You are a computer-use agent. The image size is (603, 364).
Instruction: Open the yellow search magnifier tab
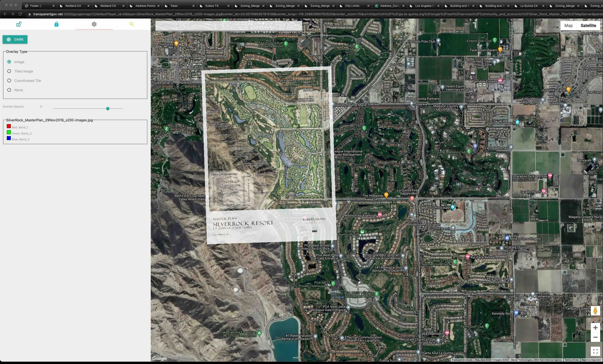132,24
